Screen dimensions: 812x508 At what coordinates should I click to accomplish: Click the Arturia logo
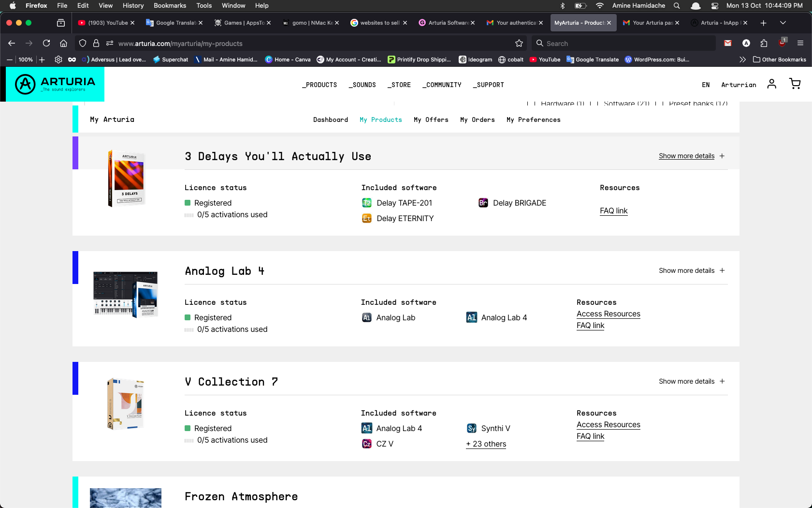click(x=55, y=84)
